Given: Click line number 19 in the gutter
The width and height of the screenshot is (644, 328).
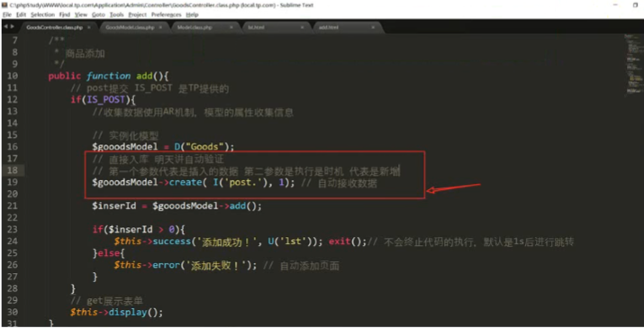Looking at the screenshot, I should 13,182.
